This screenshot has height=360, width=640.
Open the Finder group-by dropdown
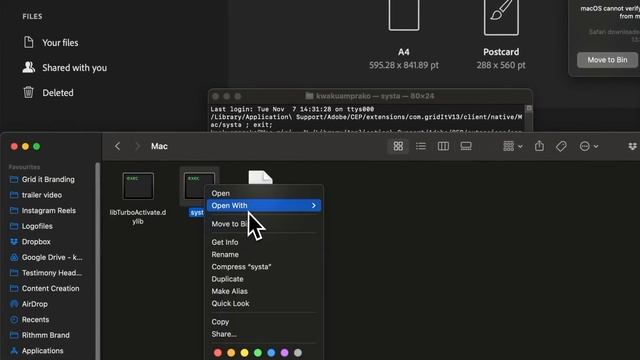tap(513, 146)
